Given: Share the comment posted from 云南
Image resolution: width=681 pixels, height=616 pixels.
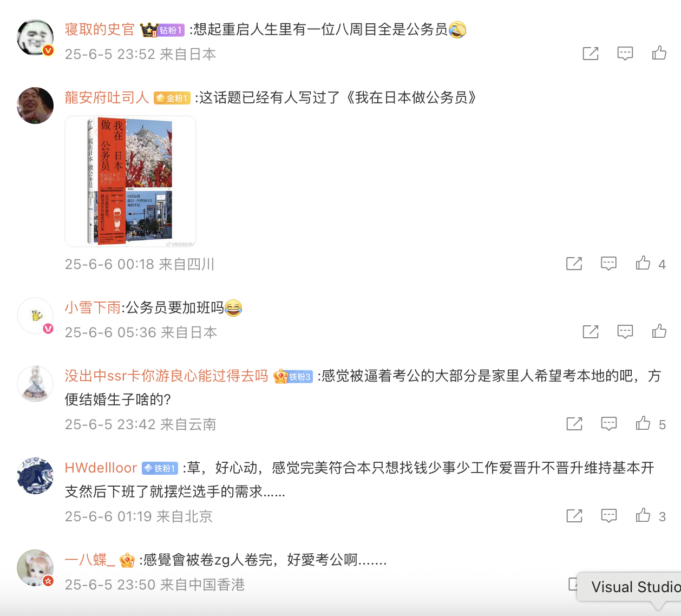Looking at the screenshot, I should point(574,424).
